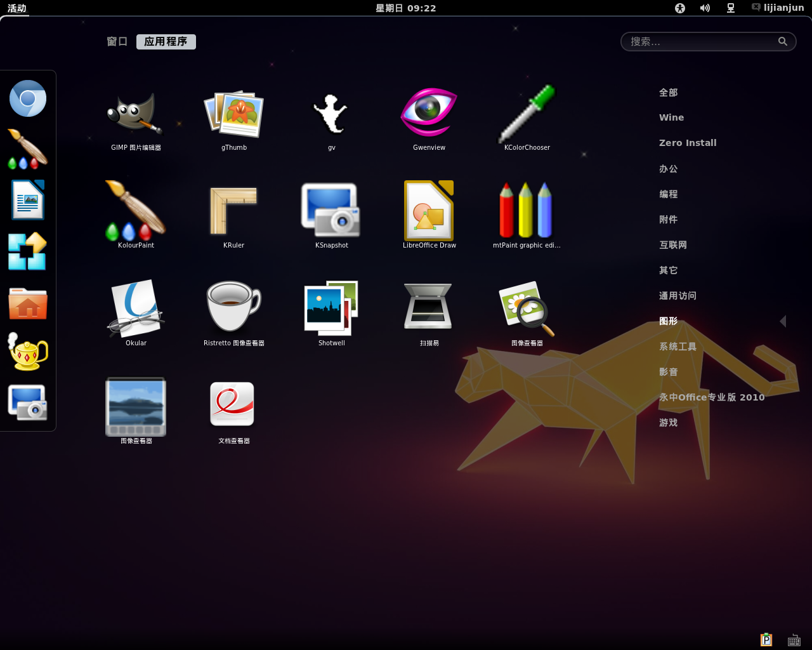This screenshot has height=650, width=812.
Task: Show the 全部 applications category
Action: pyautogui.click(x=669, y=92)
